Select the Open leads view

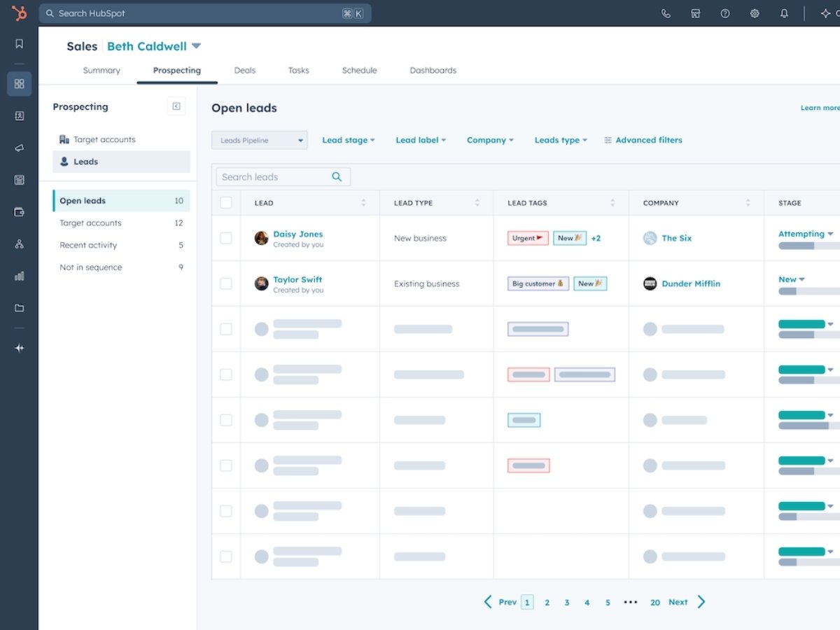pos(121,201)
